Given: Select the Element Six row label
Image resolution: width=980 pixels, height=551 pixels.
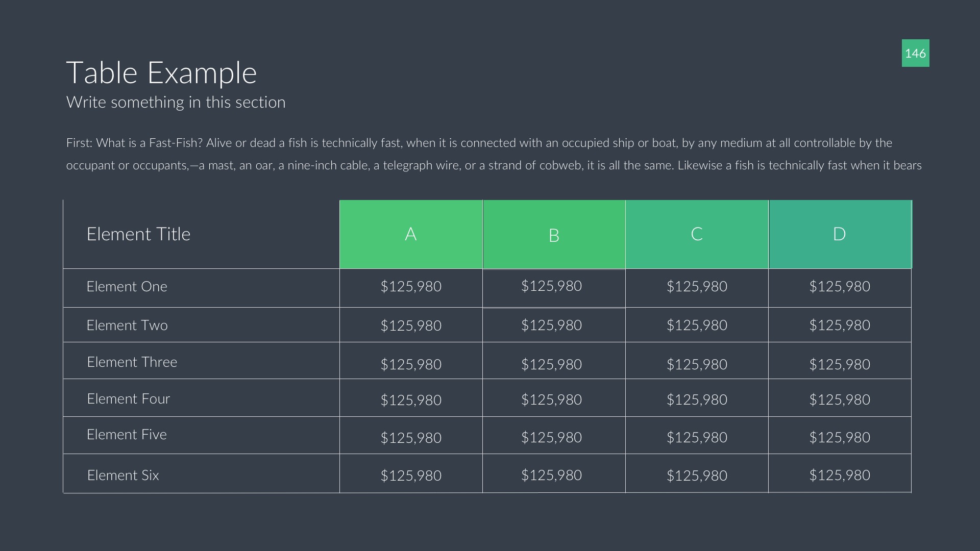Looking at the screenshot, I should tap(123, 475).
